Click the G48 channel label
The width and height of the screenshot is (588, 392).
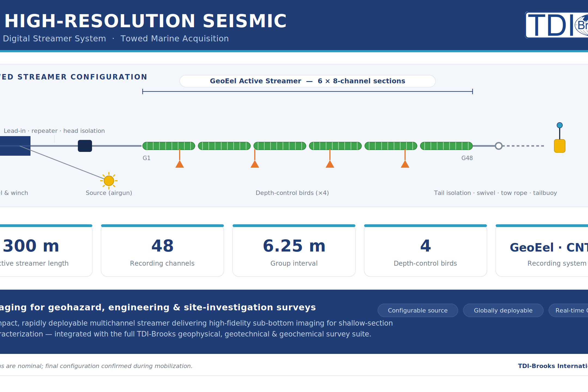coord(467,158)
